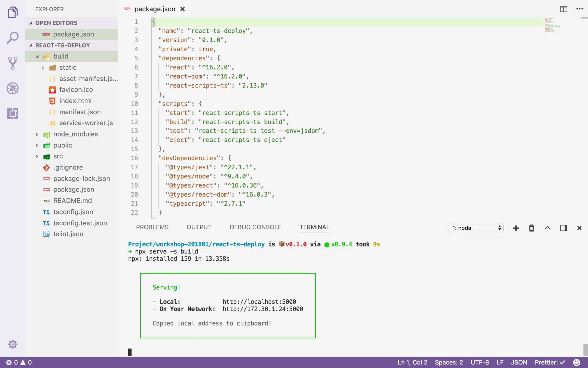Open the '1: node' terminal selector dropdown
Viewport: 588px width, 368px height.
click(476, 228)
